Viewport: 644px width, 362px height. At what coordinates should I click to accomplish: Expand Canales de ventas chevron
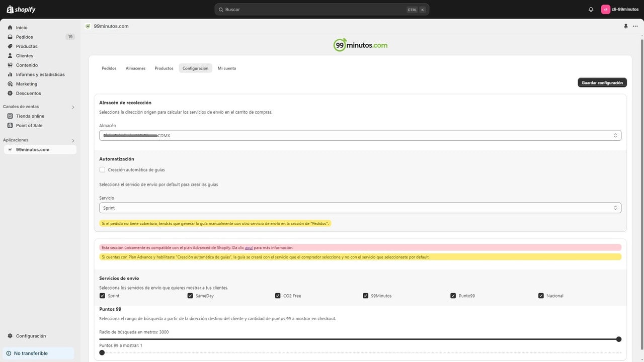(x=73, y=107)
